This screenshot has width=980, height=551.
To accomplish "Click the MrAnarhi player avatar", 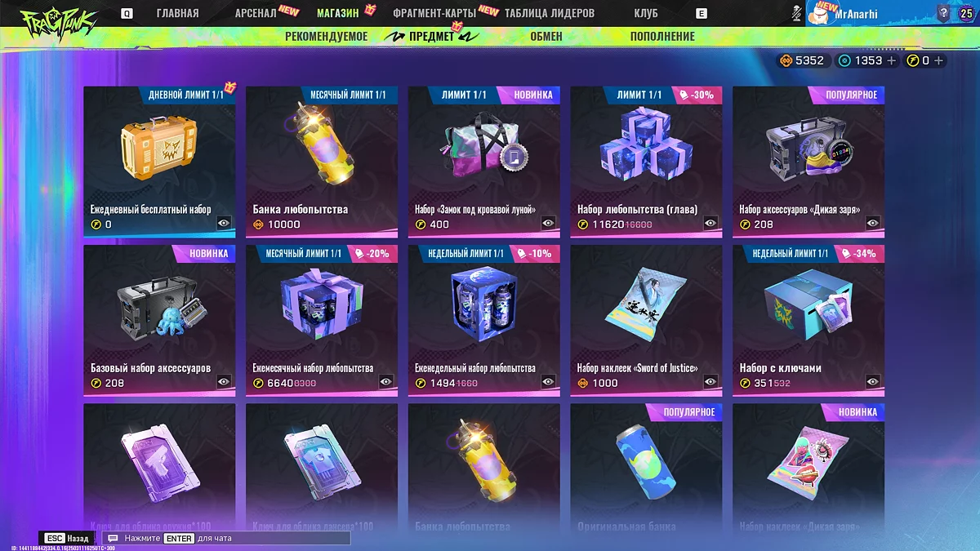I will coord(819,15).
